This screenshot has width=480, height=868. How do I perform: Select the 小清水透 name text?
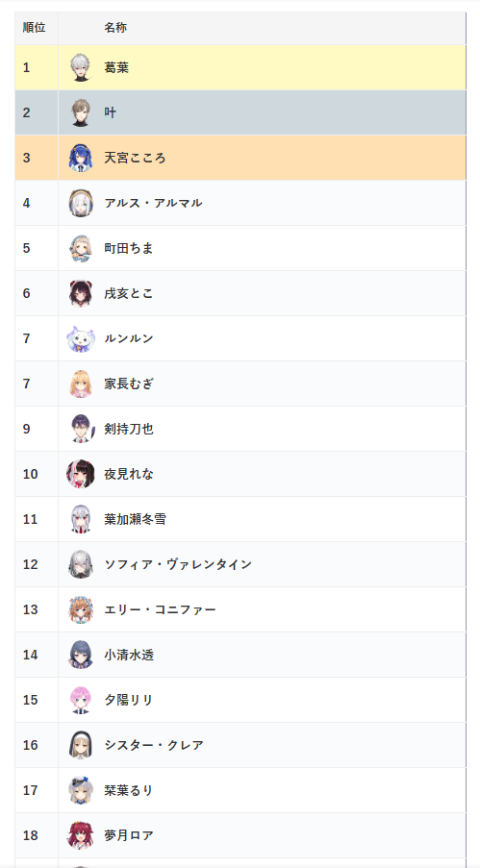[129, 655]
